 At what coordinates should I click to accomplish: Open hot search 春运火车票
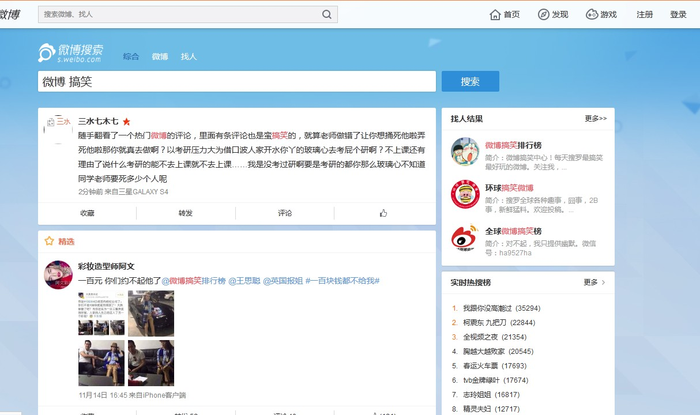click(480, 366)
